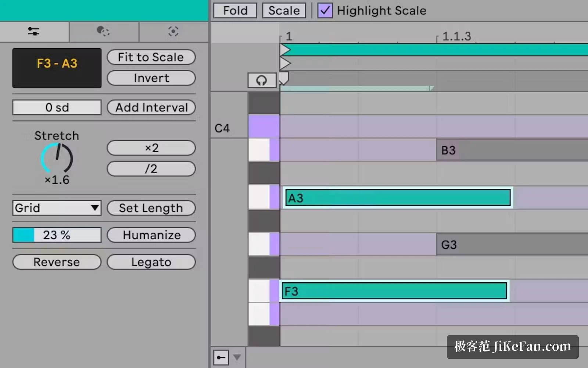Click the Set Length button

pos(151,208)
